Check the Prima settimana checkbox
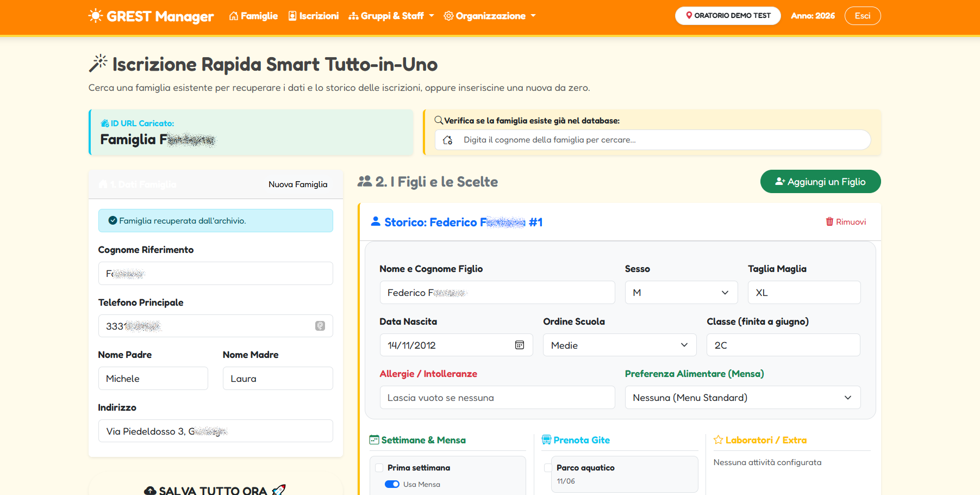This screenshot has width=980, height=495. coord(379,468)
